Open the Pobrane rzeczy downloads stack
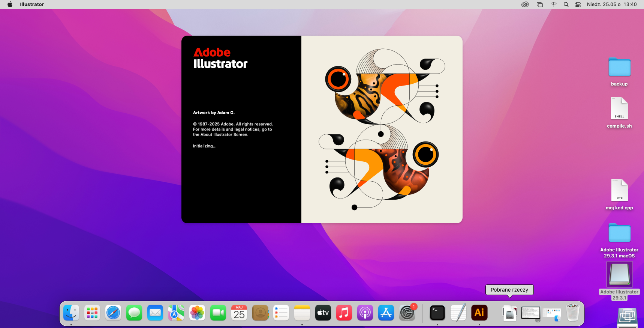The width and height of the screenshot is (644, 328). pyautogui.click(x=509, y=313)
